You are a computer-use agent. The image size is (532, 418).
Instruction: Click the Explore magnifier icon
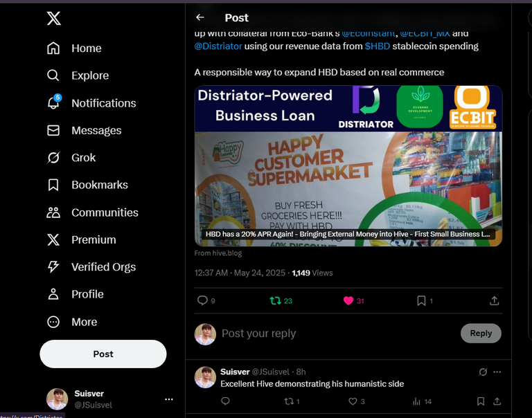point(53,75)
